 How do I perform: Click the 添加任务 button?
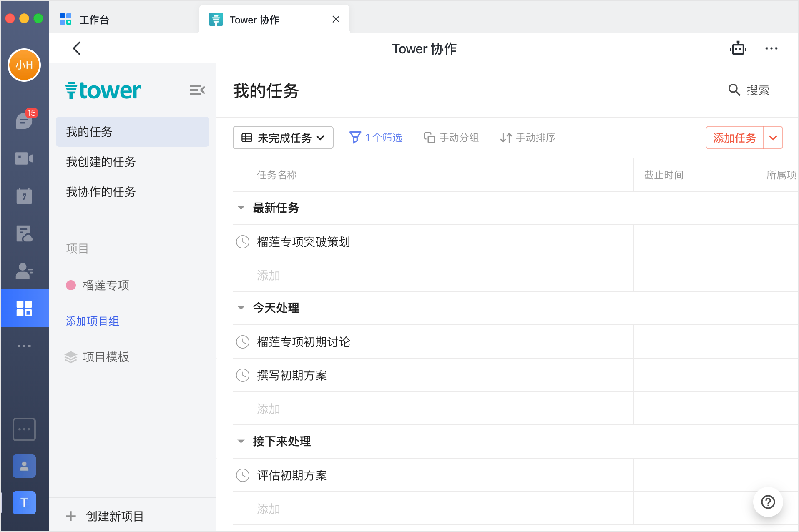pyautogui.click(x=734, y=138)
